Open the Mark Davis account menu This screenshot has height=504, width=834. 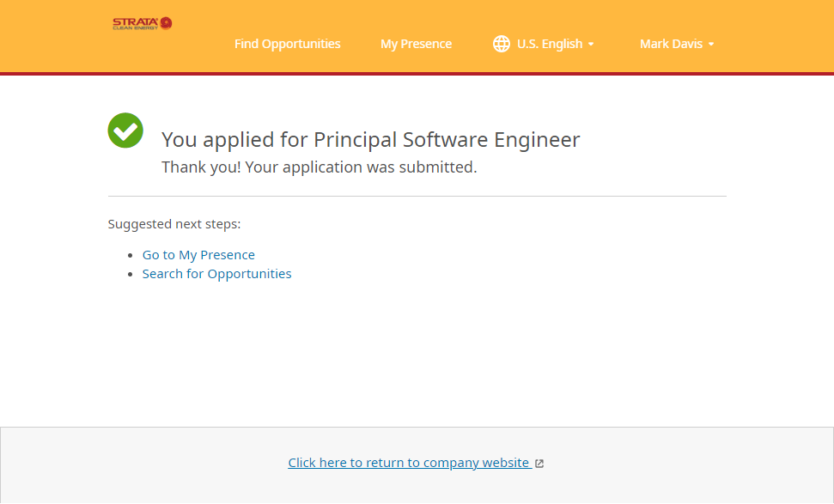671,44
